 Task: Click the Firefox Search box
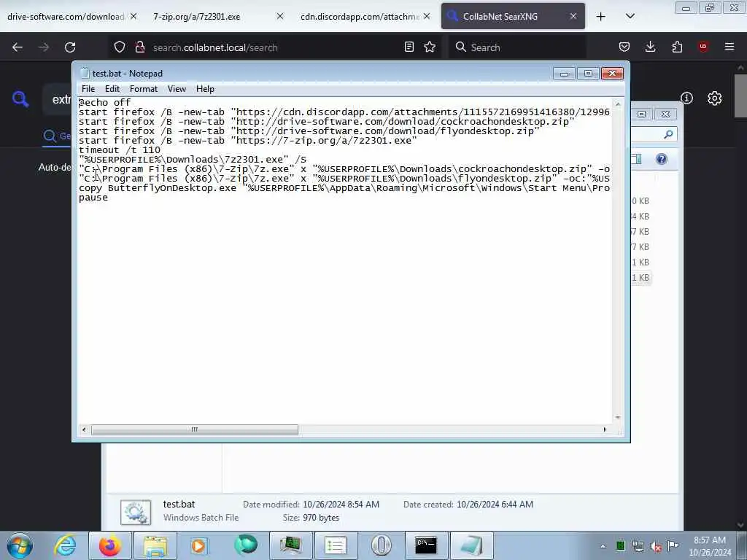[517, 47]
